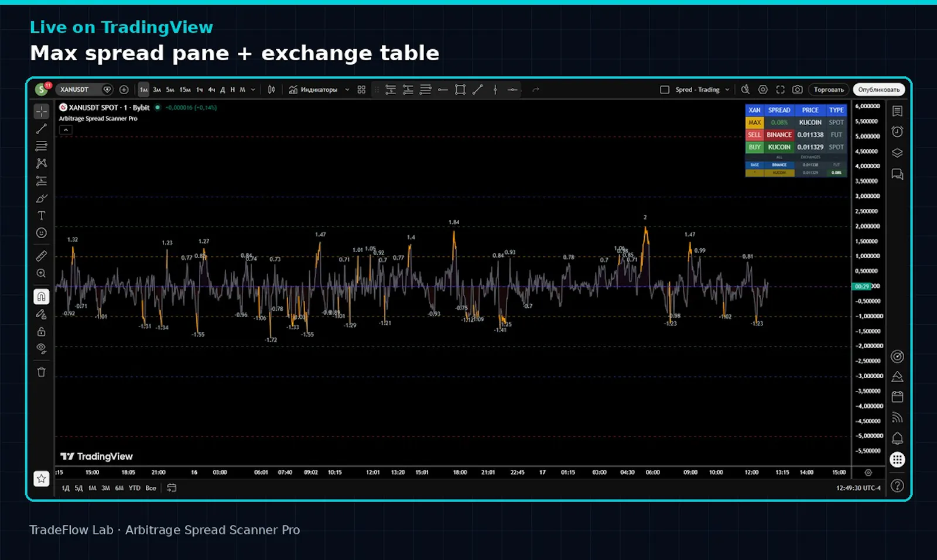Screen dimensions: 937x560
Task: Open the object tree layers icon
Action: pyautogui.click(x=897, y=153)
